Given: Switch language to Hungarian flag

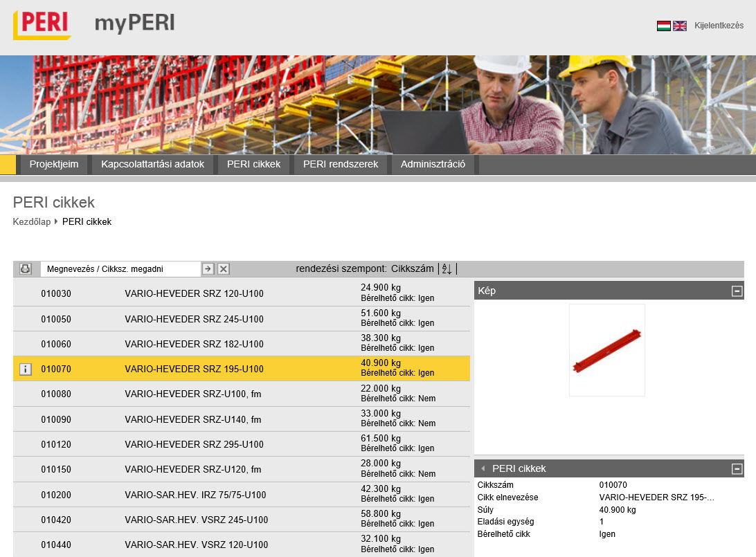Looking at the screenshot, I should 663,26.
